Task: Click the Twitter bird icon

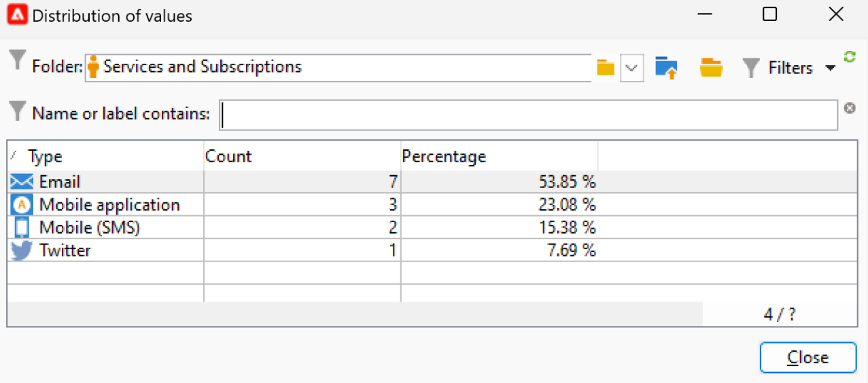Action: (22, 251)
